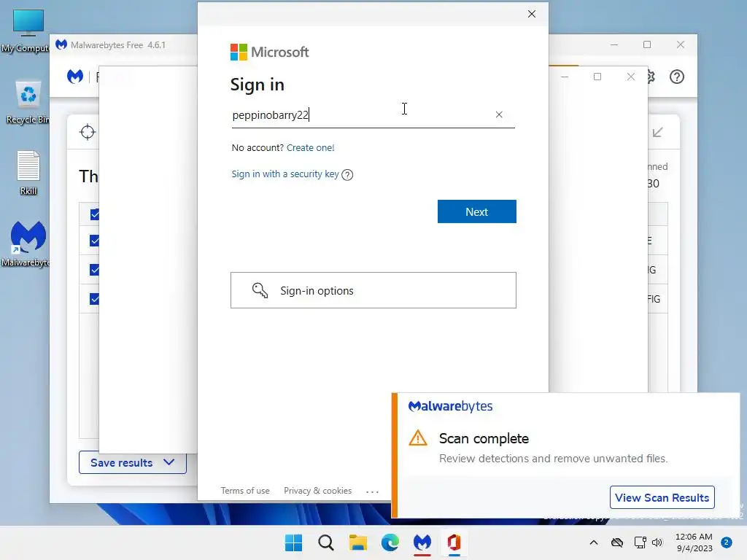747x560 pixels.
Task: Close the blank window behind sign-in dialog
Action: click(x=631, y=77)
